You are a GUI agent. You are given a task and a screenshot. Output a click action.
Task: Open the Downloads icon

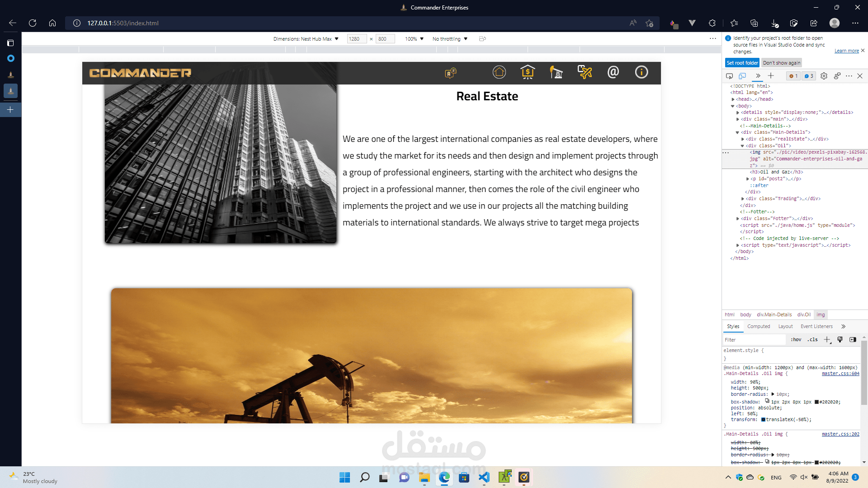(x=774, y=23)
